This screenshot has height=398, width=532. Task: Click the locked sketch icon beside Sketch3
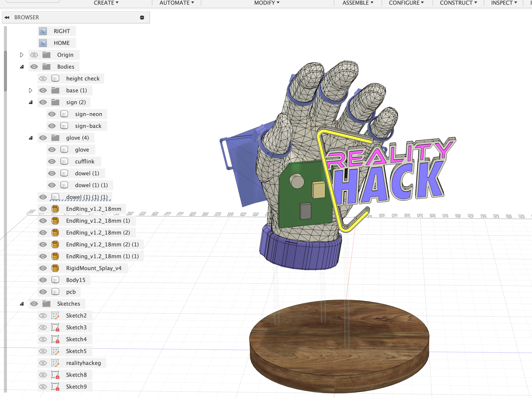tap(55, 327)
